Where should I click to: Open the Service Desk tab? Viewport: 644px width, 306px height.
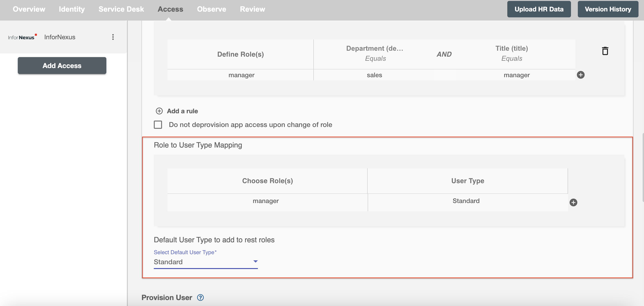(121, 9)
